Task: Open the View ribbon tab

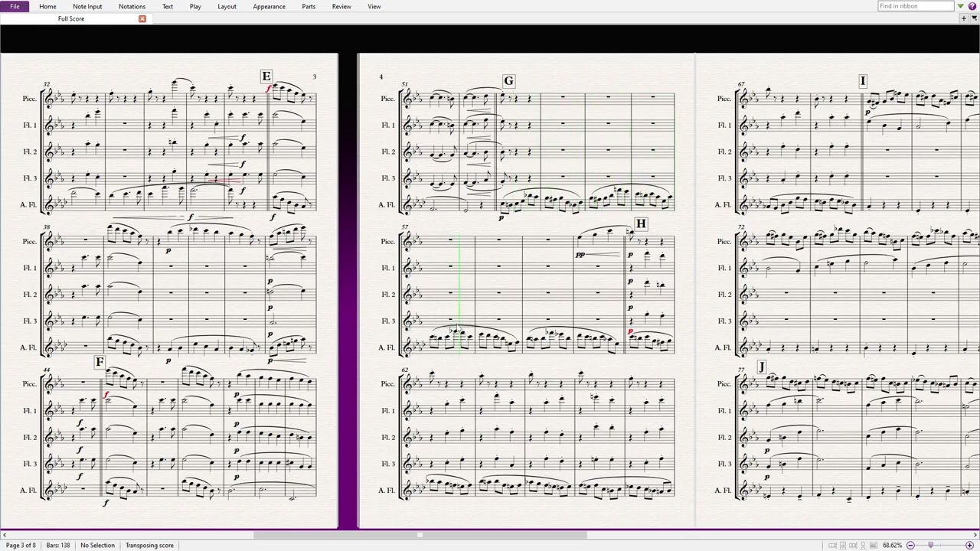Action: click(x=374, y=6)
